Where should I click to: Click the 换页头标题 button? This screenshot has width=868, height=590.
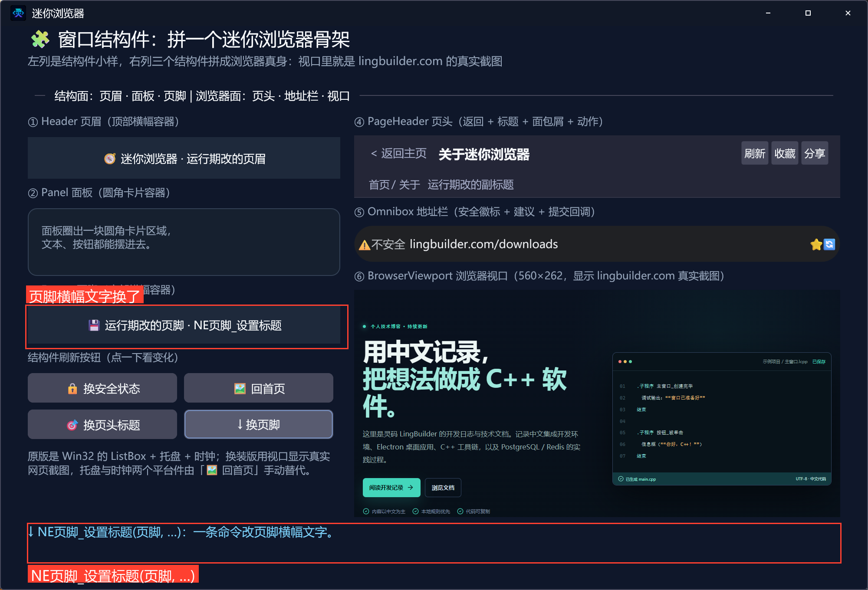point(102,424)
